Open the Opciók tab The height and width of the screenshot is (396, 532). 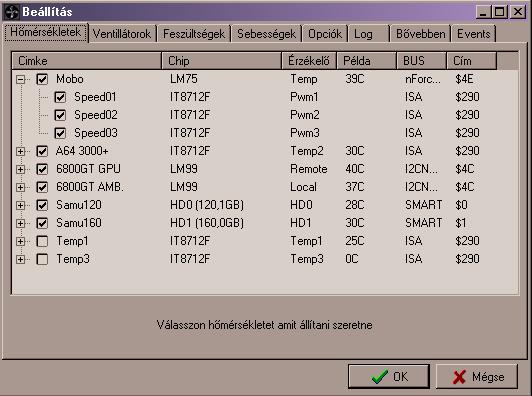tap(325, 34)
